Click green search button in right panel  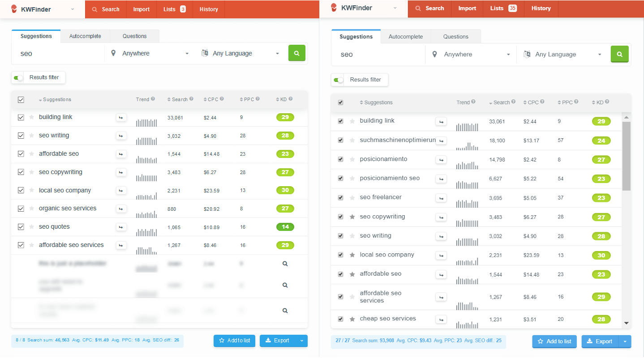(x=619, y=54)
